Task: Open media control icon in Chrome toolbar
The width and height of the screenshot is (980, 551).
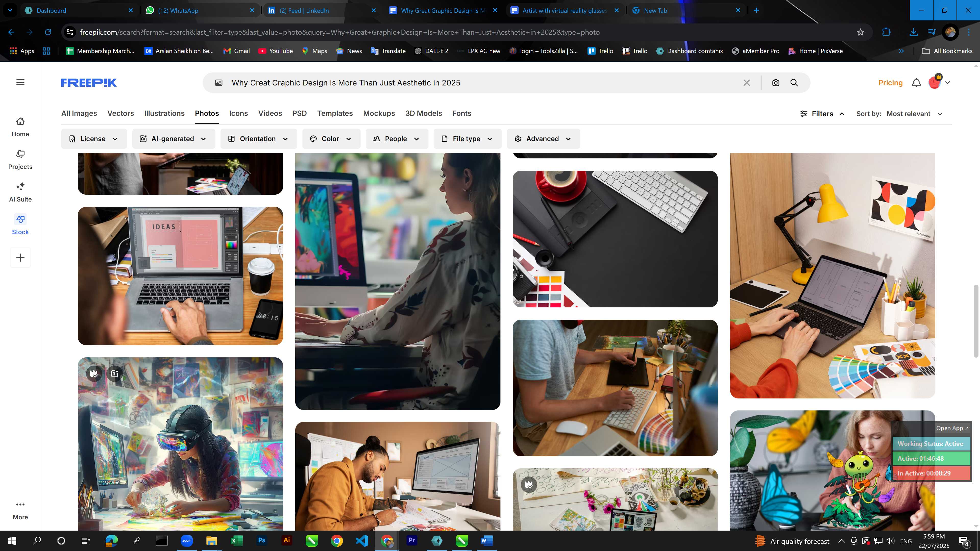Action: point(932,32)
